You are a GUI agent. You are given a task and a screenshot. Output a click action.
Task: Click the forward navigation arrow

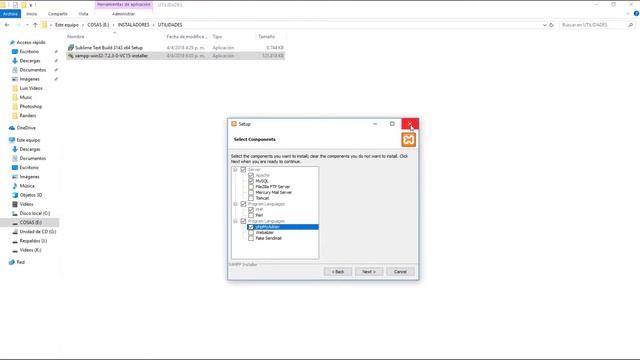tap(18, 25)
